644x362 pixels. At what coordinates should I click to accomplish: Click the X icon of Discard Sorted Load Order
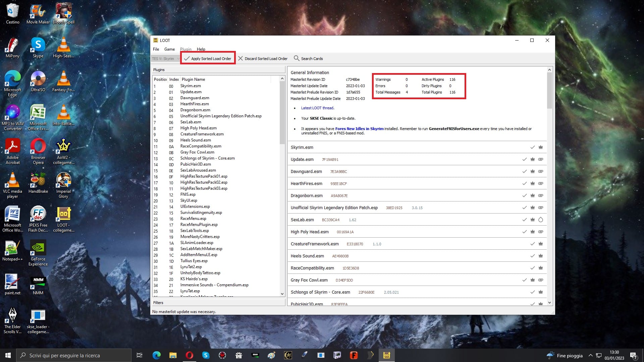(x=240, y=58)
